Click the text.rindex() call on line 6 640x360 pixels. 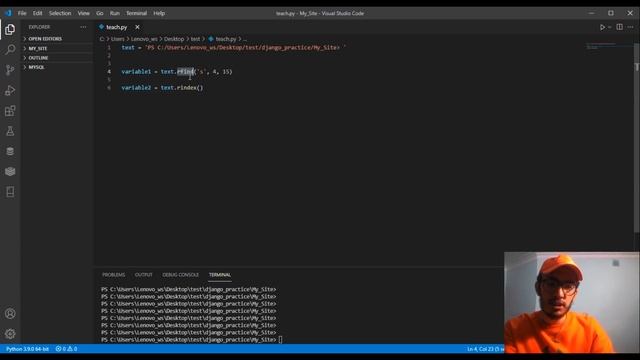coord(182,88)
